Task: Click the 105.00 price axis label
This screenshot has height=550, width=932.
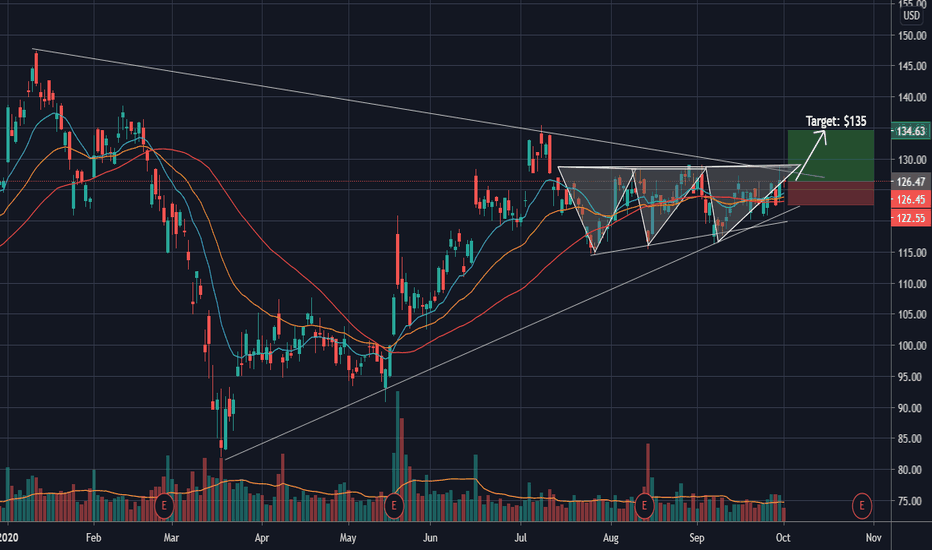Action: click(x=912, y=315)
